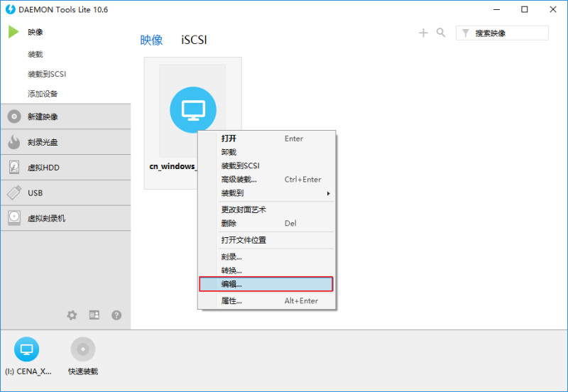Image resolution: width=568 pixels, height=392 pixels.
Task: Open the 虚拟HDD sidebar section
Action: click(65, 168)
